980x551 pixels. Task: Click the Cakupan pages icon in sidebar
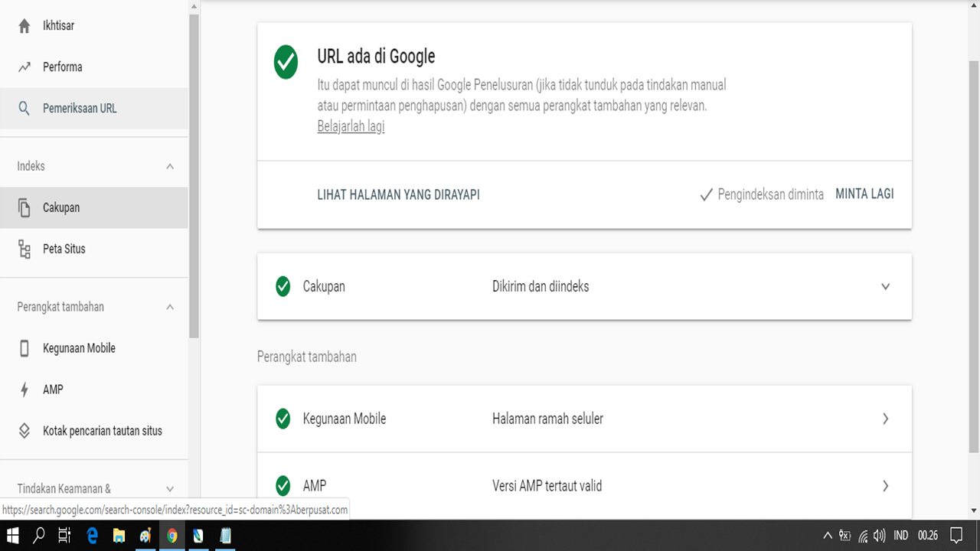point(24,207)
